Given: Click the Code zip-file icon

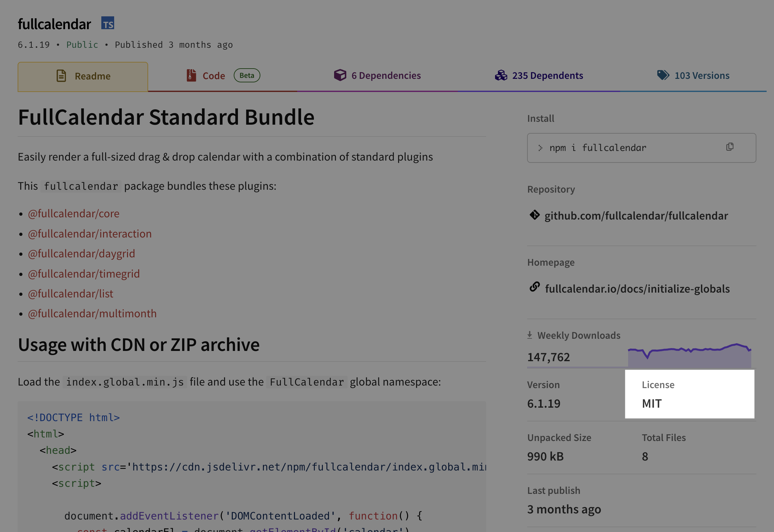Looking at the screenshot, I should point(191,75).
